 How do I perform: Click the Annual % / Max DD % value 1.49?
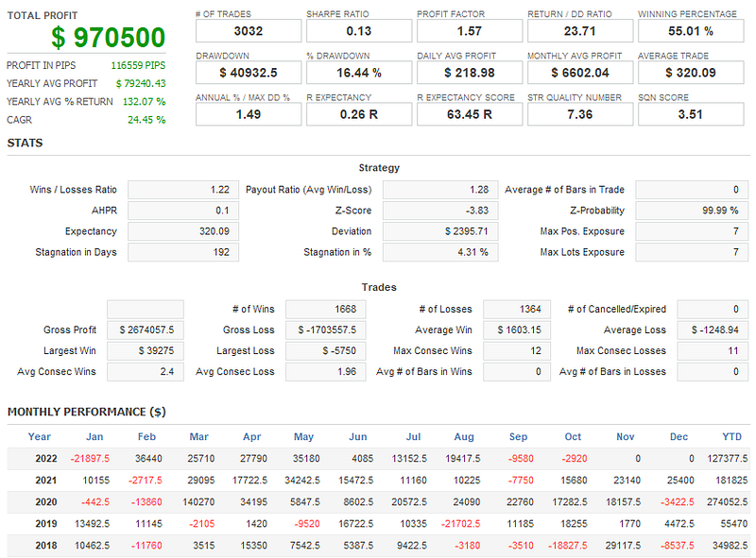click(249, 114)
